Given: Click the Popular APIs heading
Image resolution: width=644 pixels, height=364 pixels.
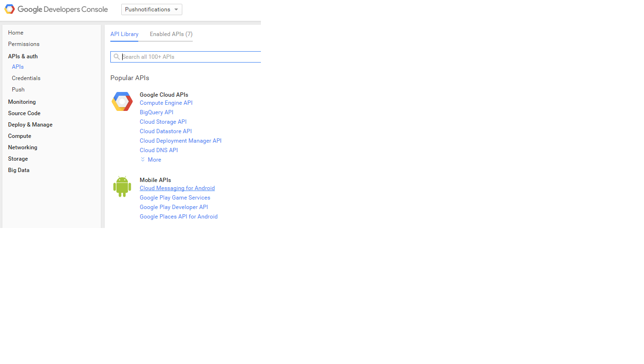Looking at the screenshot, I should point(130,78).
